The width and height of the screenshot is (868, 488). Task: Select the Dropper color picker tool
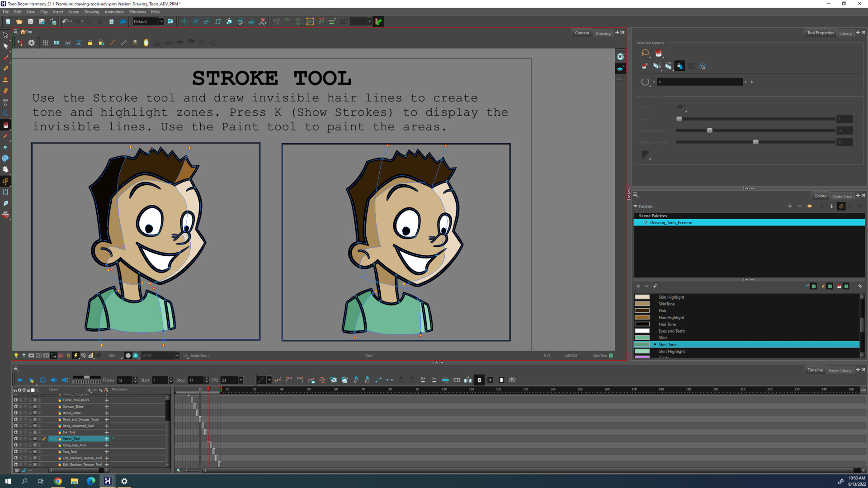[x=7, y=137]
